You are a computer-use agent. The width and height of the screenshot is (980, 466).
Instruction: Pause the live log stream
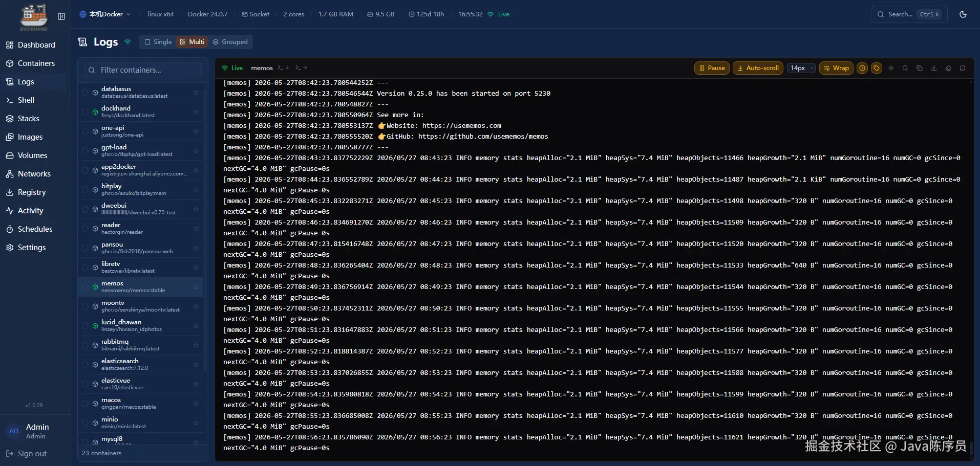[x=711, y=68]
